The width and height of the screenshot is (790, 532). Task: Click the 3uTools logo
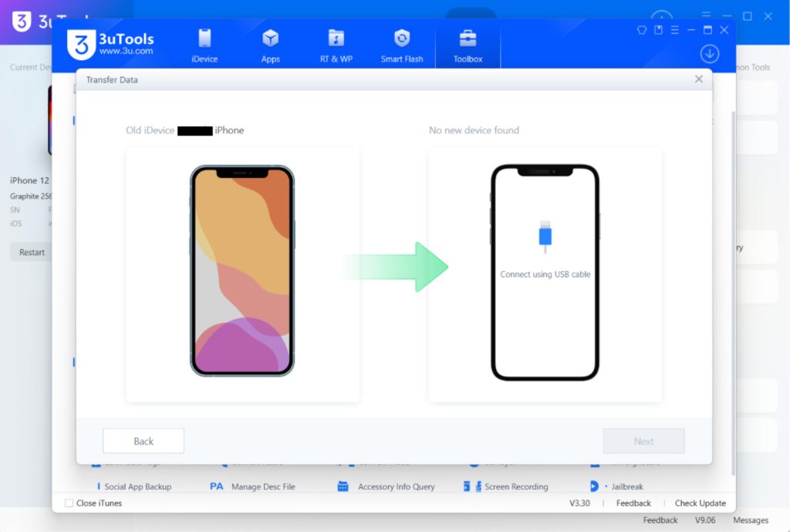pyautogui.click(x=110, y=44)
